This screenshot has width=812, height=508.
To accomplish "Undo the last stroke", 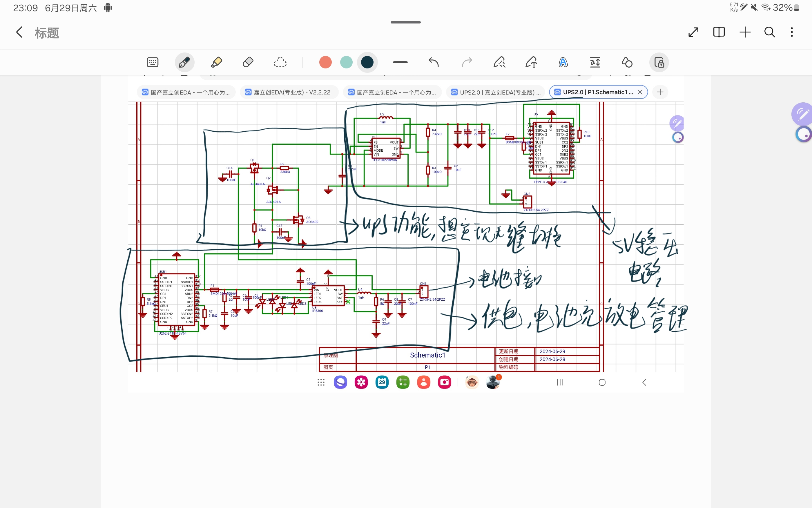I will click(434, 62).
